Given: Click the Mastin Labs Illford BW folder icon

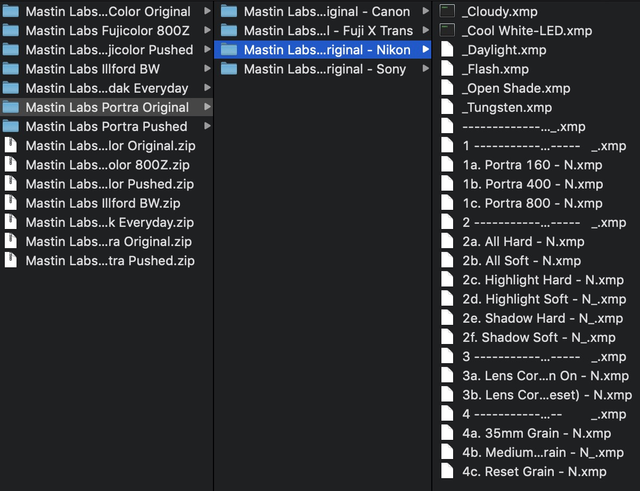Looking at the screenshot, I should [11, 69].
